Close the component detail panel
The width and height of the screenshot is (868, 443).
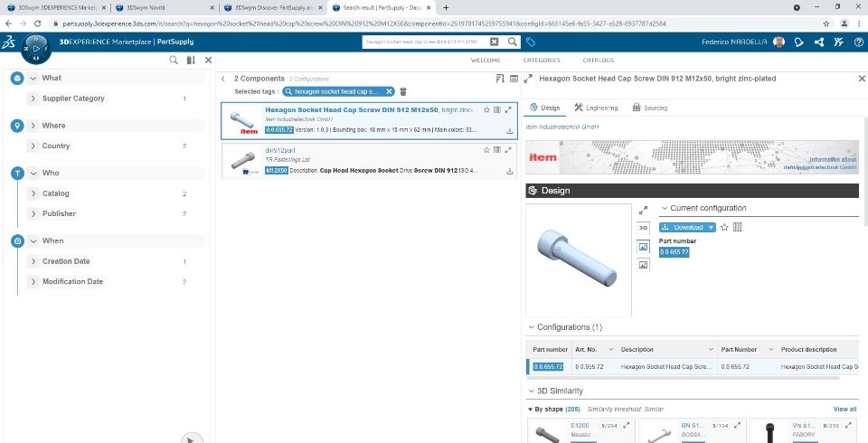(x=862, y=79)
